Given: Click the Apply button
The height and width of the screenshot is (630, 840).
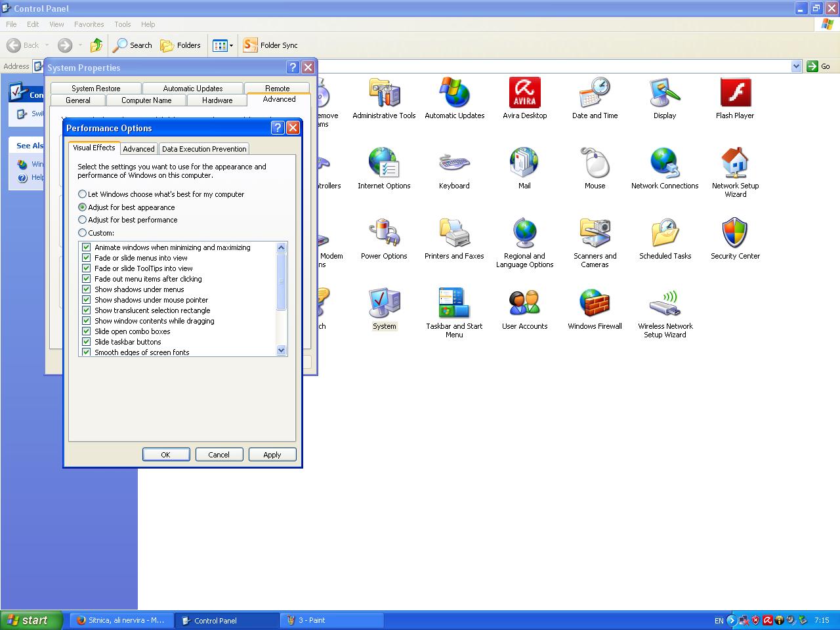Looking at the screenshot, I should tap(272, 455).
